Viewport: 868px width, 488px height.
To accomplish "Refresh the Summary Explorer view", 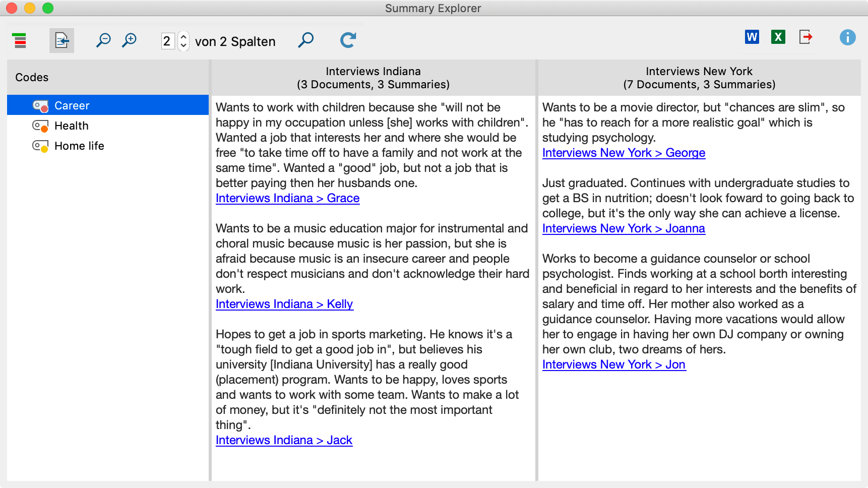I will click(x=348, y=40).
